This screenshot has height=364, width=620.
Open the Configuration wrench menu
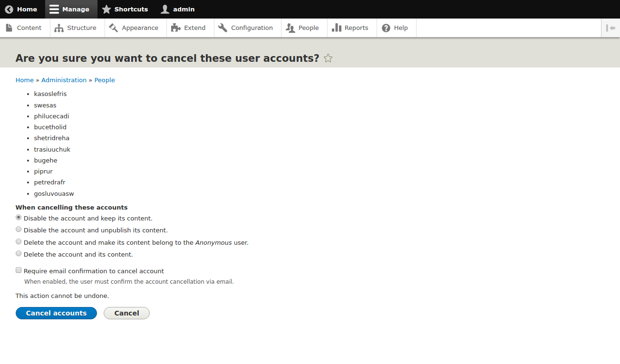point(246,28)
